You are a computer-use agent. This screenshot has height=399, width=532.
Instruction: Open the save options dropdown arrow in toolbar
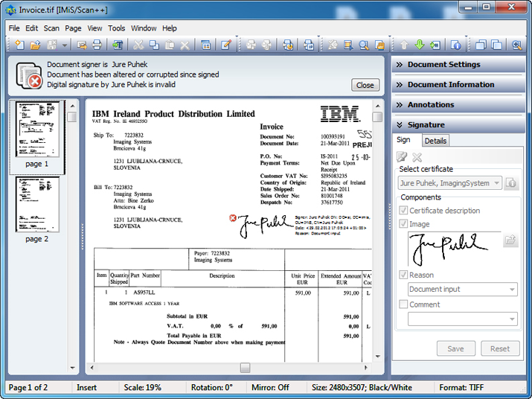tap(65, 45)
